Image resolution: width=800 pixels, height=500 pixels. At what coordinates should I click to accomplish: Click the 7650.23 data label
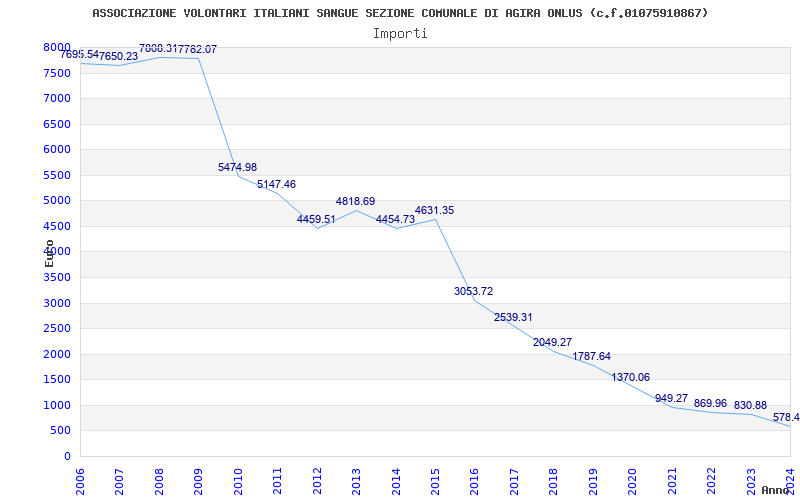(x=118, y=57)
